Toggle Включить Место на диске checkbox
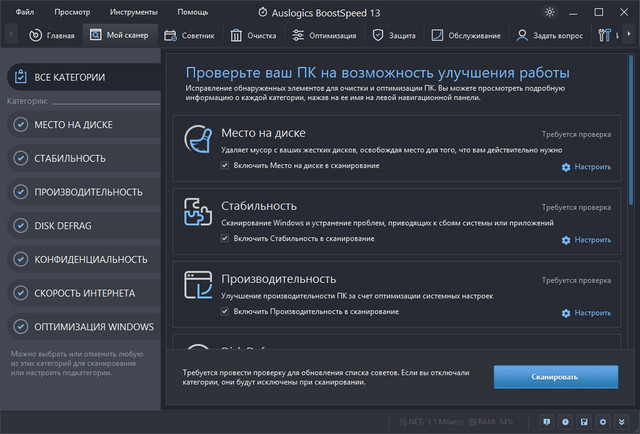The image size is (640, 434). click(x=225, y=165)
